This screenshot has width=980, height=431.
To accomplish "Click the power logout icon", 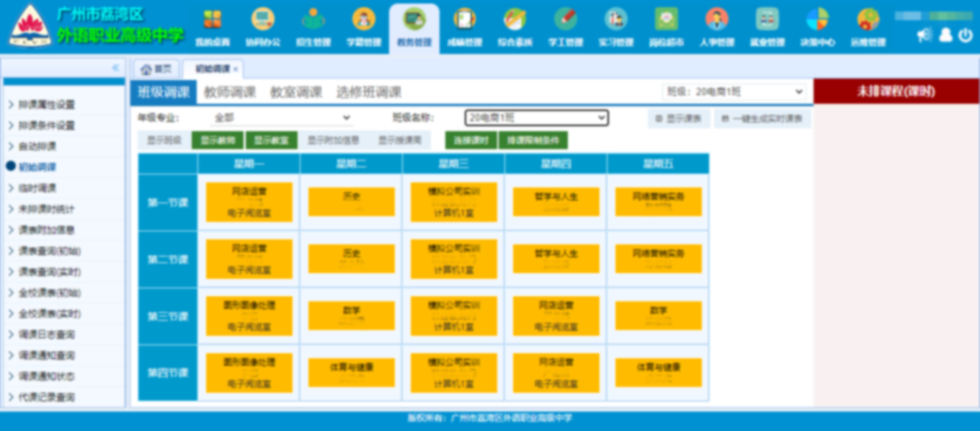I will [x=966, y=35].
